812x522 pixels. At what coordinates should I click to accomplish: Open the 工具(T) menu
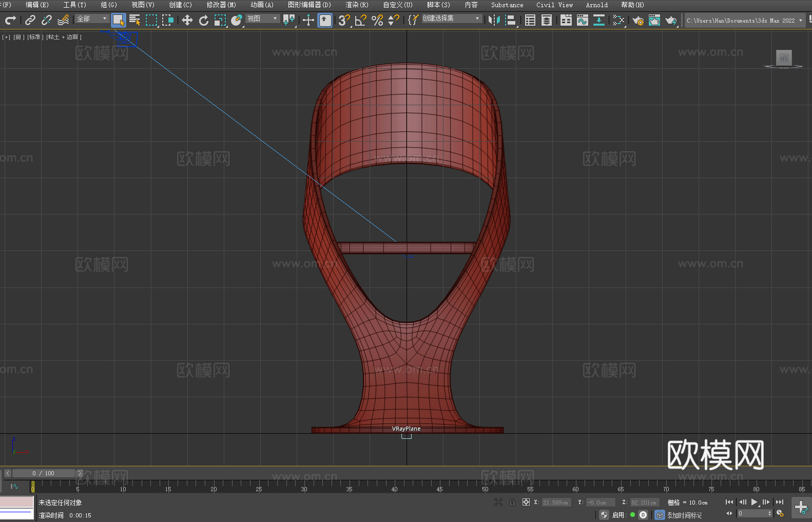point(75,5)
